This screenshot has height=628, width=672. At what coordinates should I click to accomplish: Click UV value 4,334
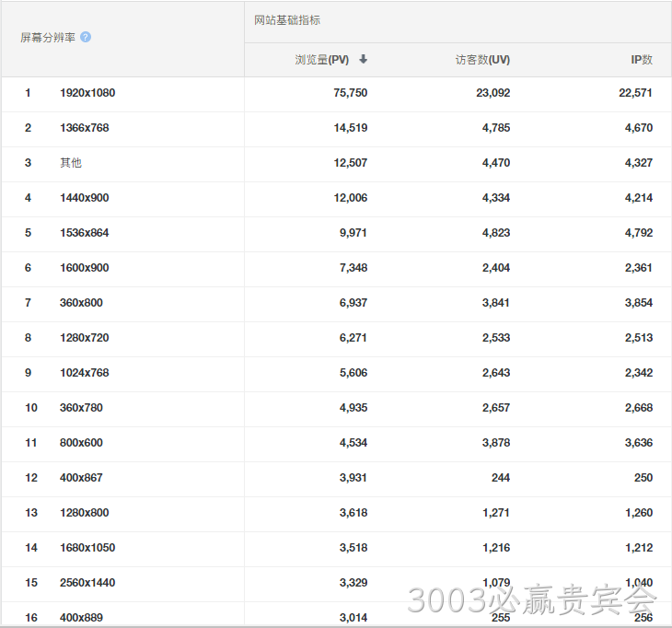pyautogui.click(x=496, y=198)
